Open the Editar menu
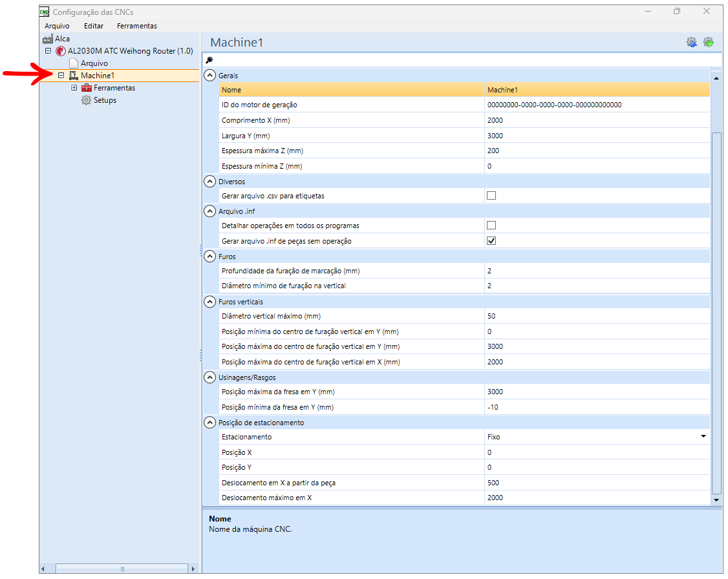Image resolution: width=728 pixels, height=579 pixels. 94,26
